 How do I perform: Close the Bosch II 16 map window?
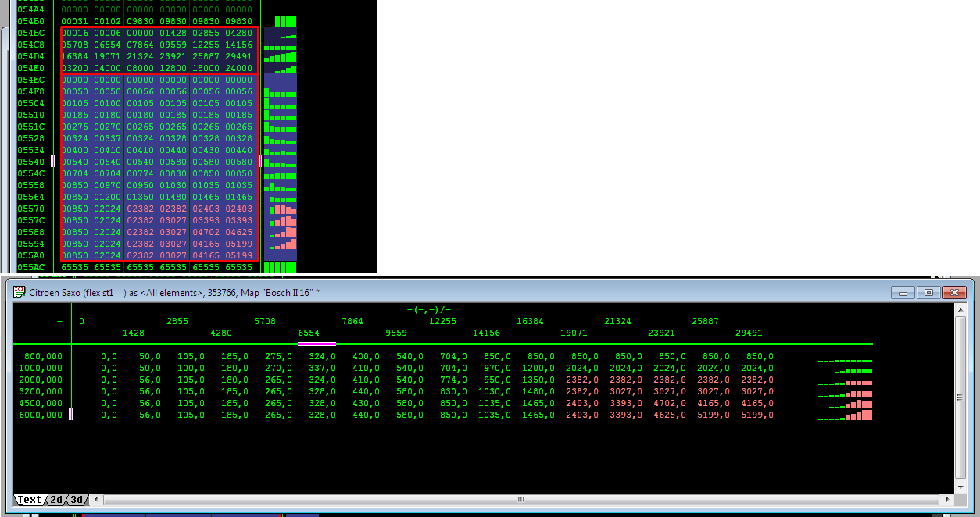954,293
